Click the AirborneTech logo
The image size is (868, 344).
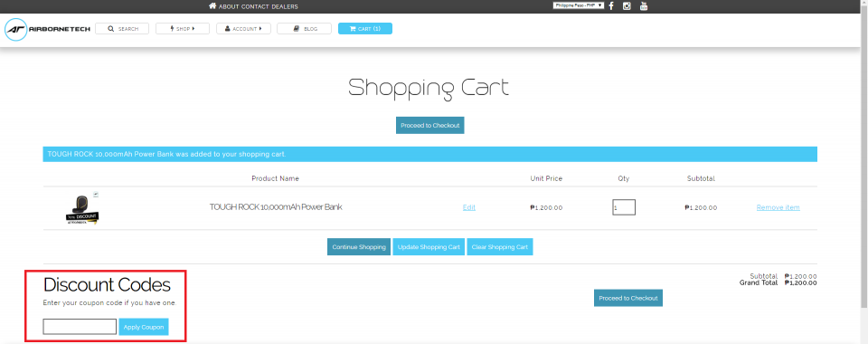coord(47,29)
